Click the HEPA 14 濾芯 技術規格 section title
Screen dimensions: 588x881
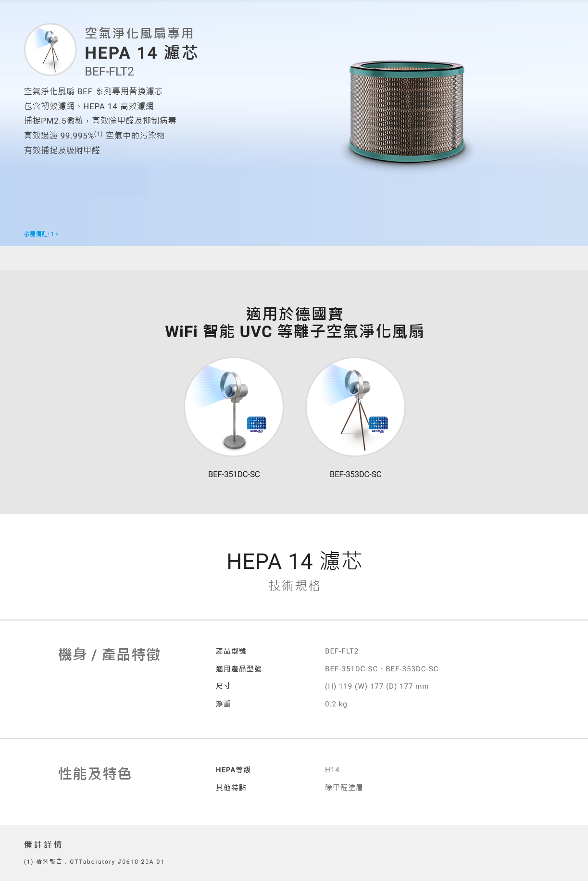pyautogui.click(x=294, y=571)
